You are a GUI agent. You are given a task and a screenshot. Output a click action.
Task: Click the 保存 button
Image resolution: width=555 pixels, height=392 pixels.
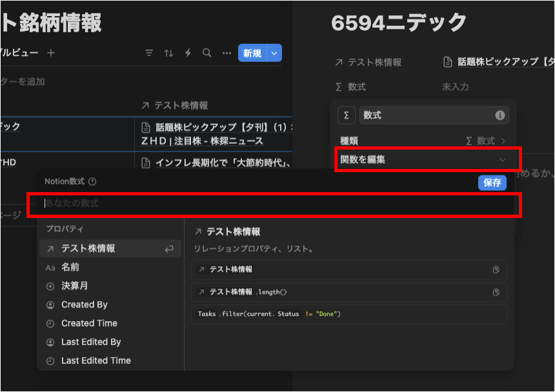492,182
